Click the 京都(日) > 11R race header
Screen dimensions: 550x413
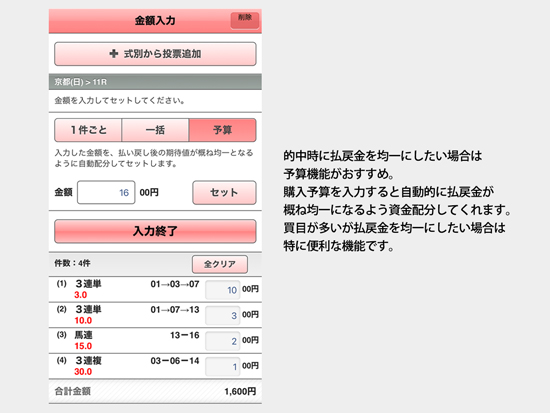(155, 82)
